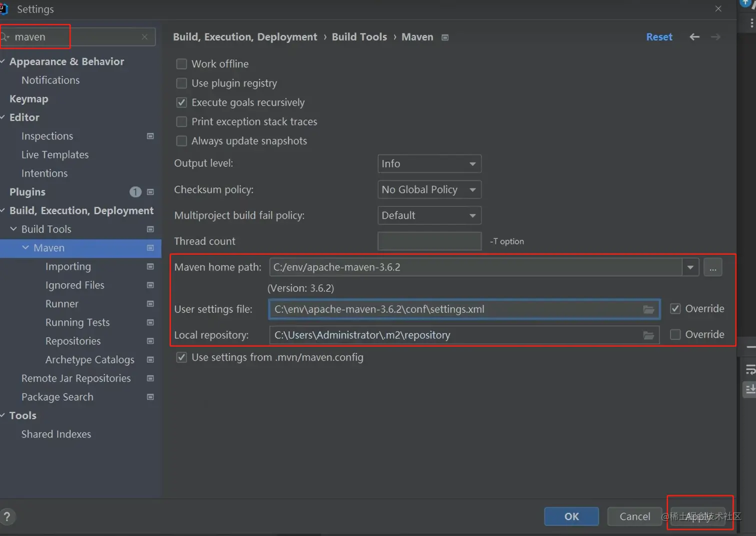Screen dimensions: 756x536
Task: Click project-level icon on Package Search row
Action: point(150,397)
